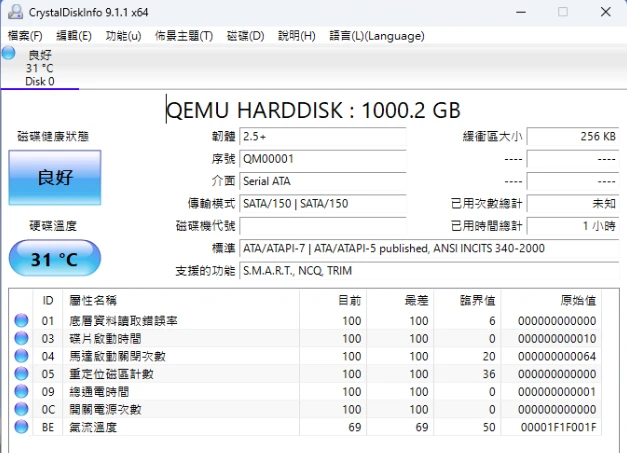Click status orb for attribute 04 row
Viewport: 627px width, 453px height.
click(21, 356)
